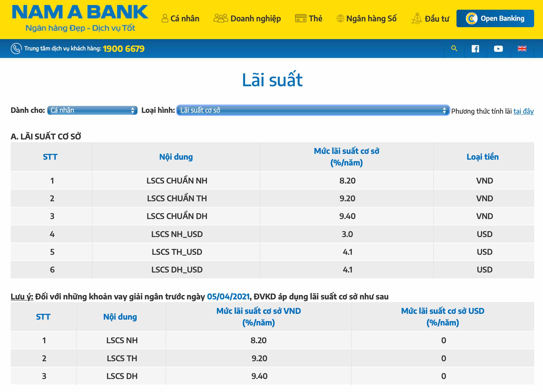
Task: Click the group icon beside Doanh nghiệp
Action: coord(221,18)
